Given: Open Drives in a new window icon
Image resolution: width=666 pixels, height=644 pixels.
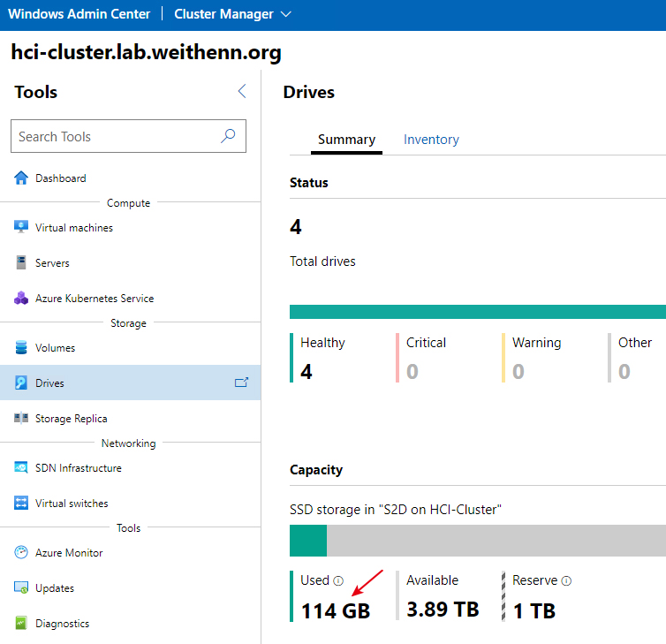Looking at the screenshot, I should point(241,383).
